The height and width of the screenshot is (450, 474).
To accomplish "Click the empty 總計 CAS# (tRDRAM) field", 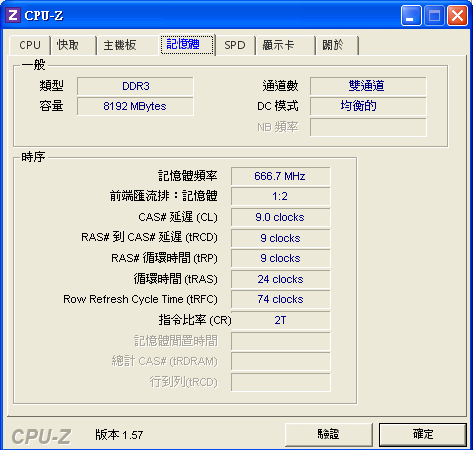I will coord(281,362).
